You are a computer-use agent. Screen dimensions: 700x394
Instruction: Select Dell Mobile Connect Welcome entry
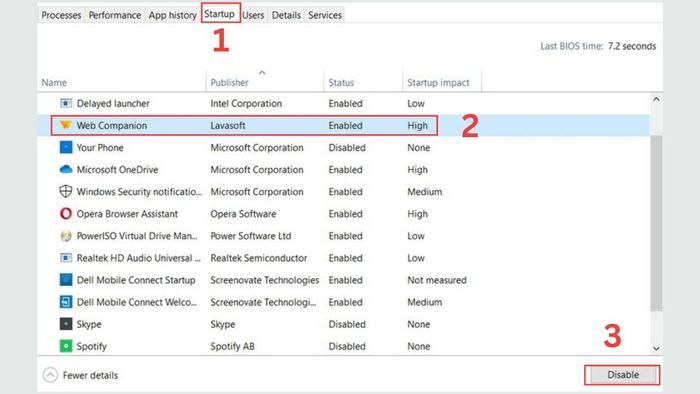tap(137, 302)
